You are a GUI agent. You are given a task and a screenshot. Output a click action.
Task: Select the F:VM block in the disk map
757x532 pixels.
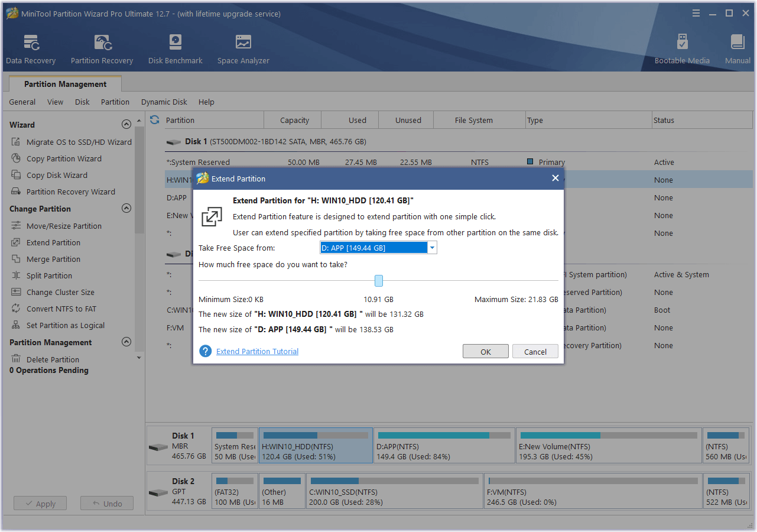tap(593, 491)
